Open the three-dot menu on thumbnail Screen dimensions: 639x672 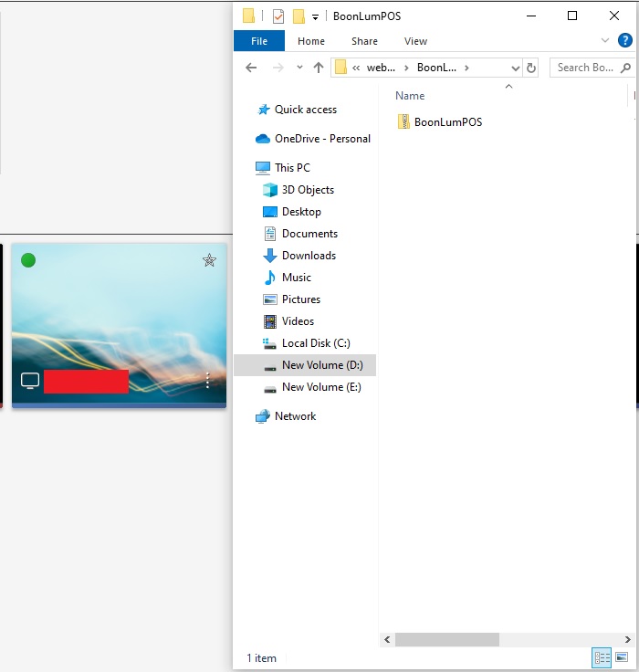[207, 381]
